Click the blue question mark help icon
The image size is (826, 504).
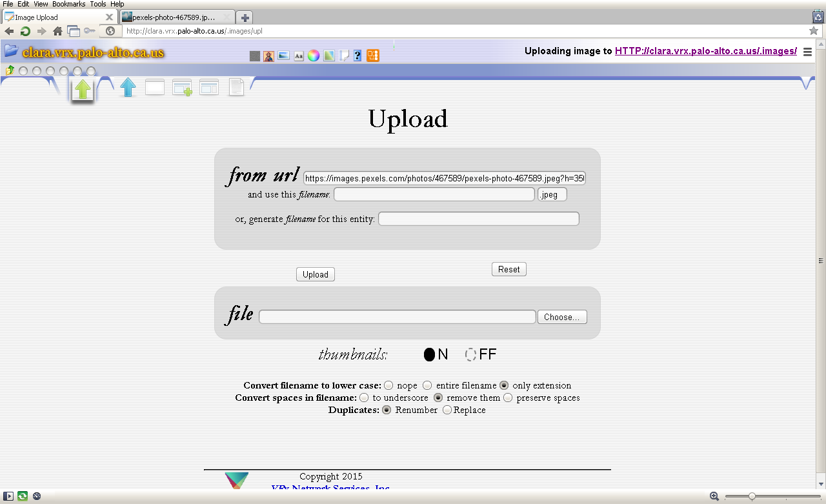(358, 56)
